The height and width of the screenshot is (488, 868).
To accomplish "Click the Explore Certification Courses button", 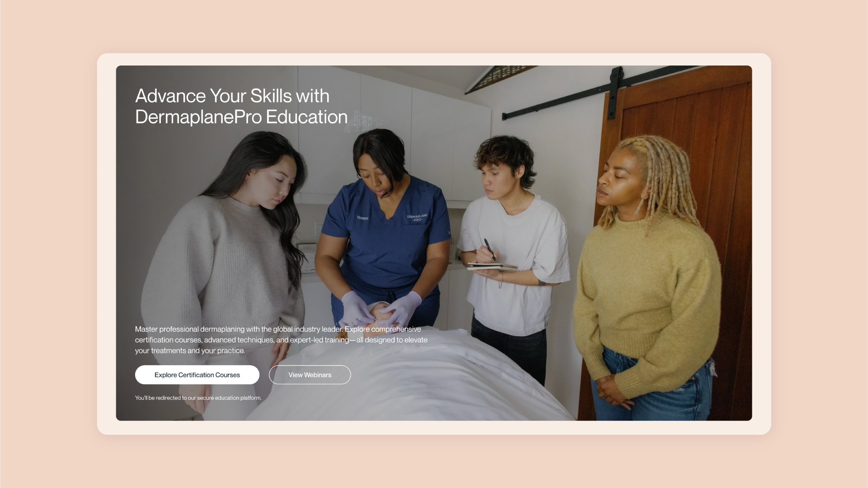I will tap(197, 375).
